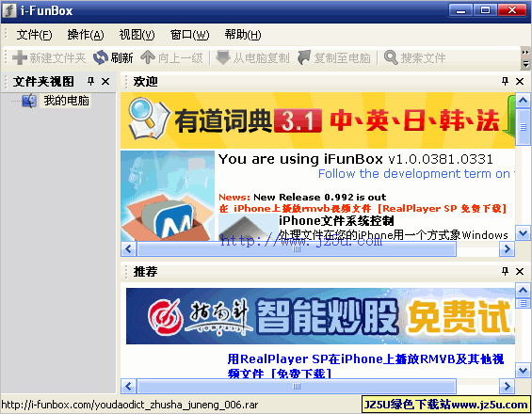This screenshot has height=414, width=532.
Task: Click welcome panel scroll left arrow
Action: tap(128, 249)
